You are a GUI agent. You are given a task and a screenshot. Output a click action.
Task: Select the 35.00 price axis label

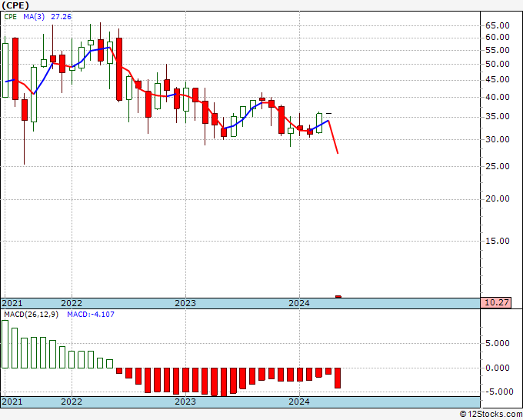pyautogui.click(x=498, y=116)
